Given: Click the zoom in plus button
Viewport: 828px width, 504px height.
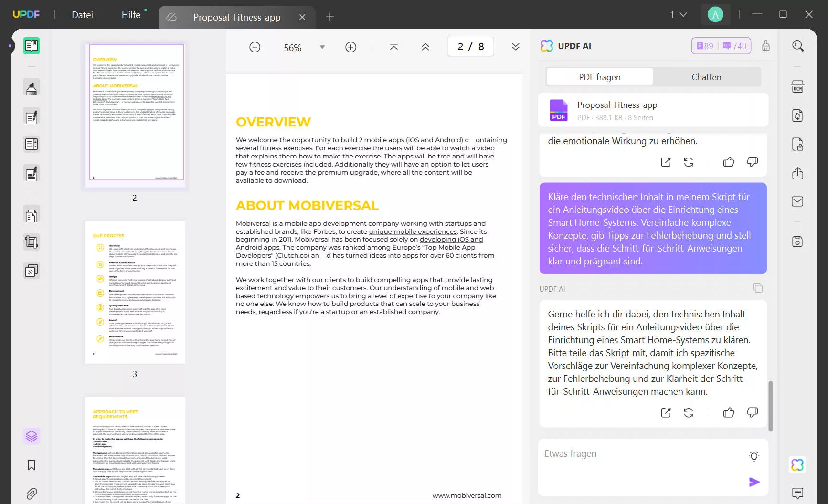Looking at the screenshot, I should tap(351, 47).
